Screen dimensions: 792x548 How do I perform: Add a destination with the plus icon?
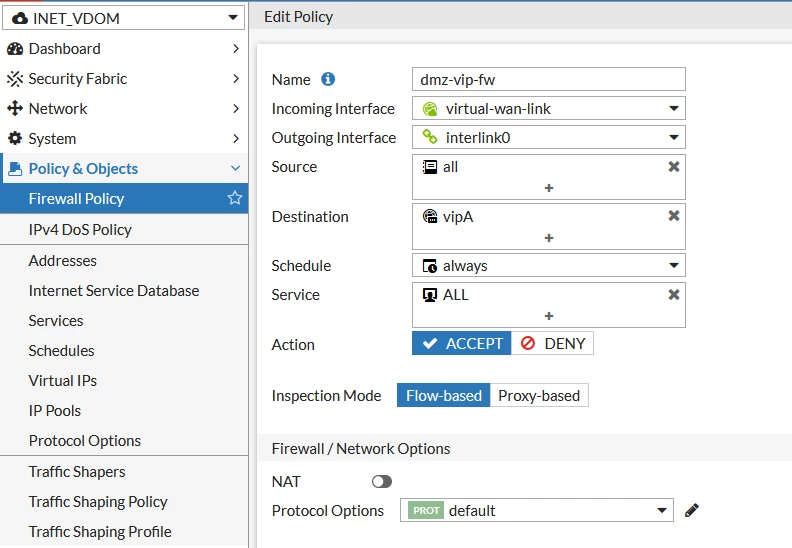coord(549,238)
